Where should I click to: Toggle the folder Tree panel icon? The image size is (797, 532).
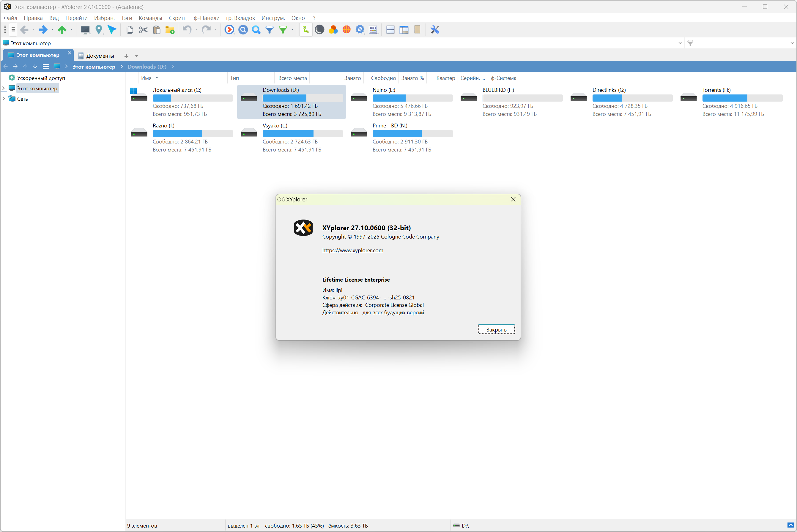pos(306,30)
